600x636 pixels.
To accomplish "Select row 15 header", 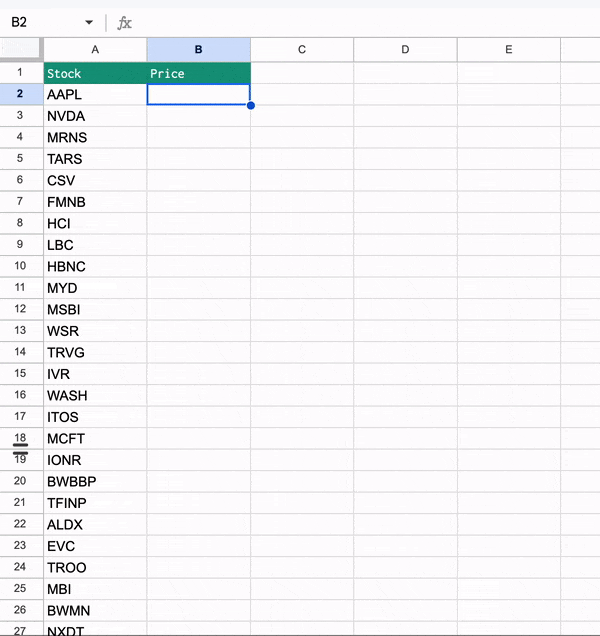I will 22,374.
